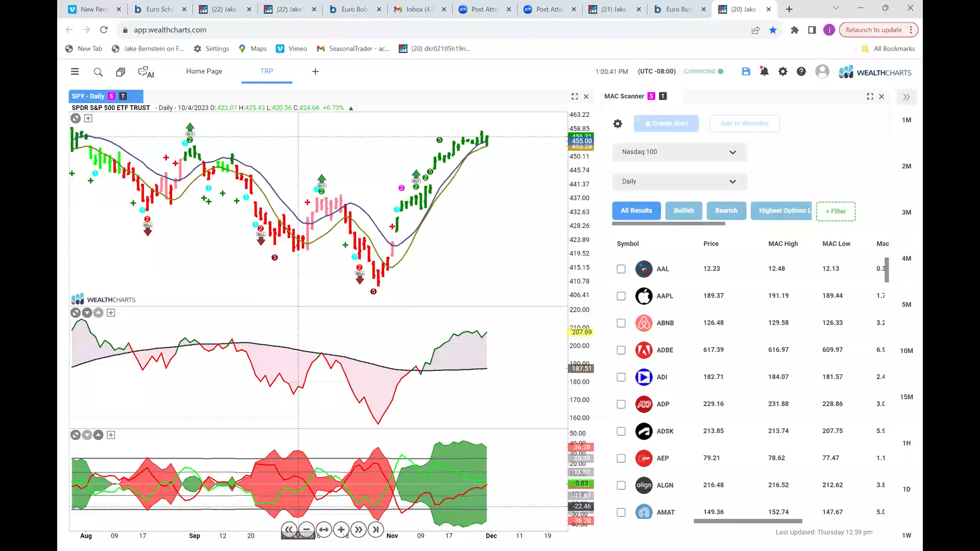Filter by Highest Options
980x551 pixels.
pos(781,211)
